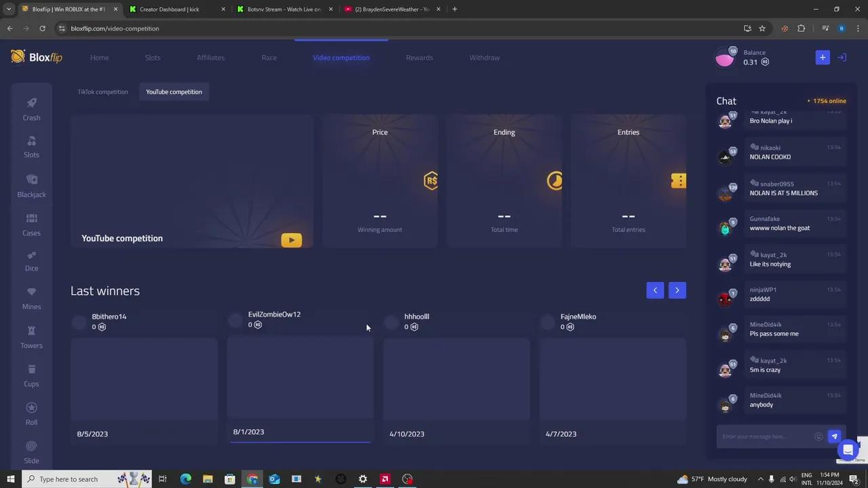
Task: Open the Cups game from sidebar
Action: pyautogui.click(x=31, y=375)
